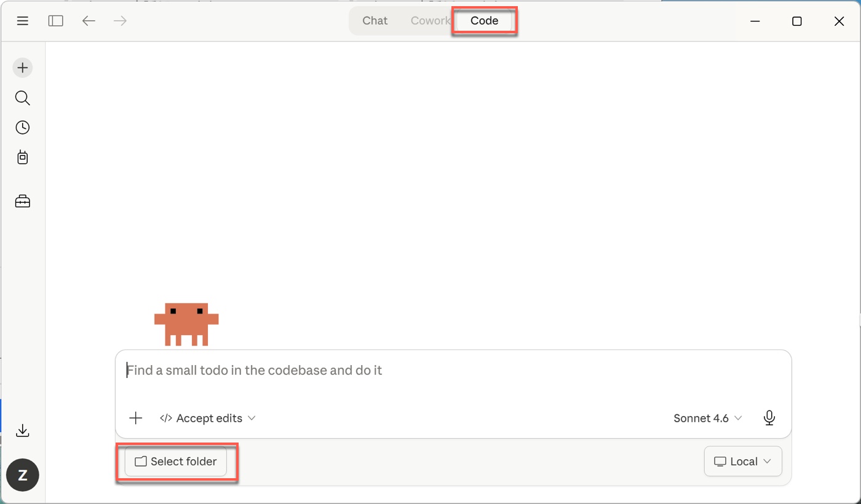Click the microphone voice input icon
Viewport: 861px width, 504px height.
coord(769,418)
